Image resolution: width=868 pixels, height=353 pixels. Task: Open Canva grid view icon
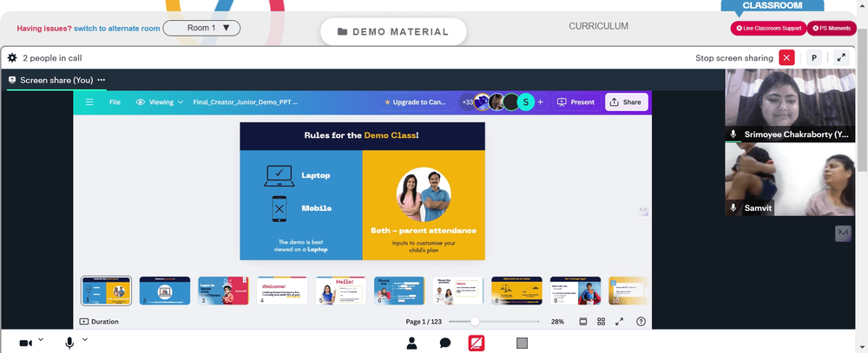coord(602,322)
